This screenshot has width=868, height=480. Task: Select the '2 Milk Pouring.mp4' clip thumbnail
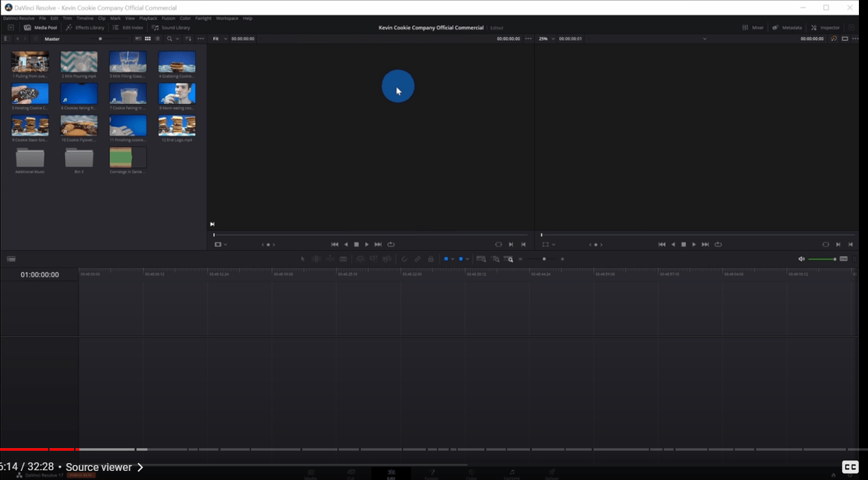tap(79, 62)
